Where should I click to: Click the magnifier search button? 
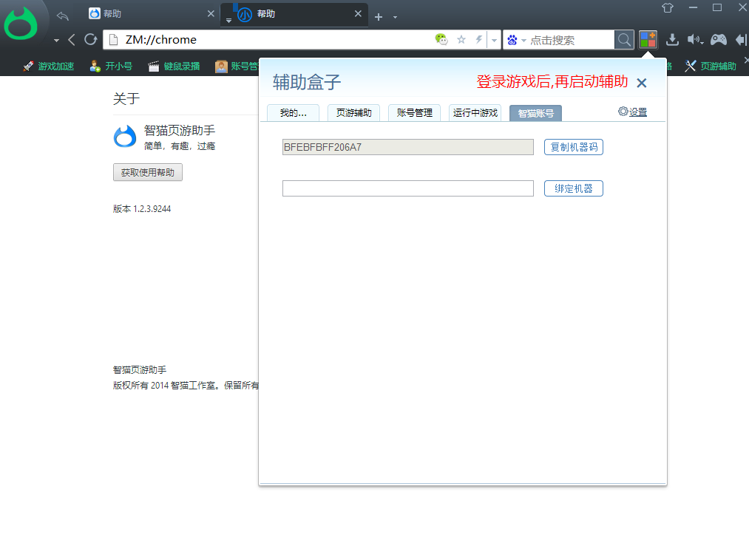[624, 40]
